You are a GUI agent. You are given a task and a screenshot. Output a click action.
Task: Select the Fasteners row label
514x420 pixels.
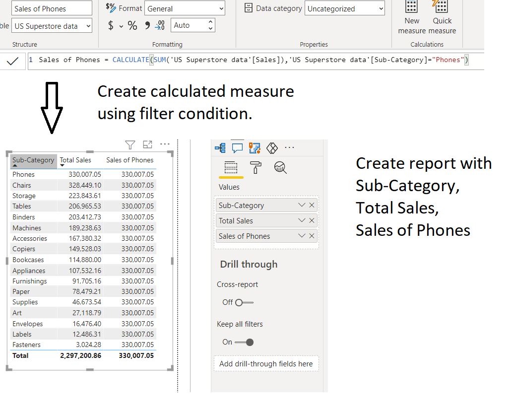(27, 345)
